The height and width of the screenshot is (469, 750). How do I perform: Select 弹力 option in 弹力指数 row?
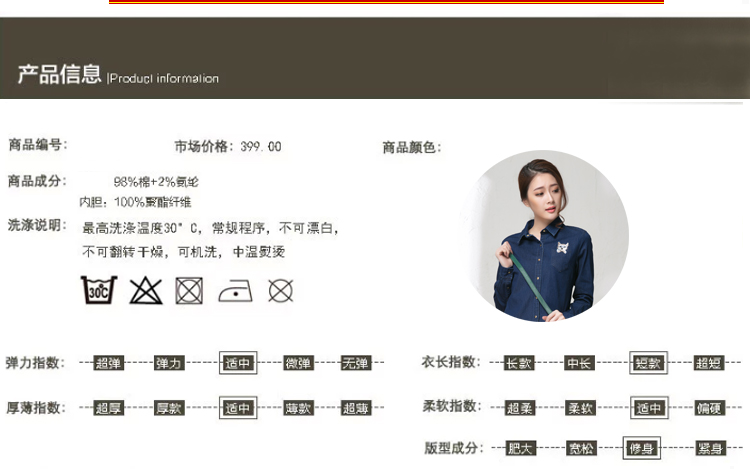[x=169, y=363]
